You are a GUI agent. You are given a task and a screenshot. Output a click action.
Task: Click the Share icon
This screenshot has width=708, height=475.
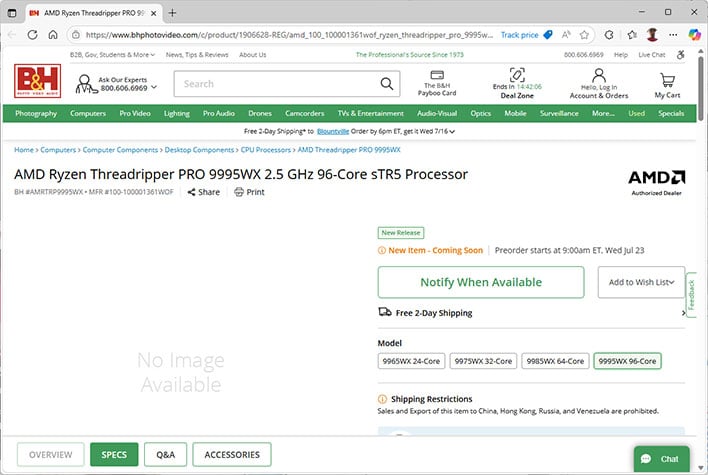[x=191, y=192]
